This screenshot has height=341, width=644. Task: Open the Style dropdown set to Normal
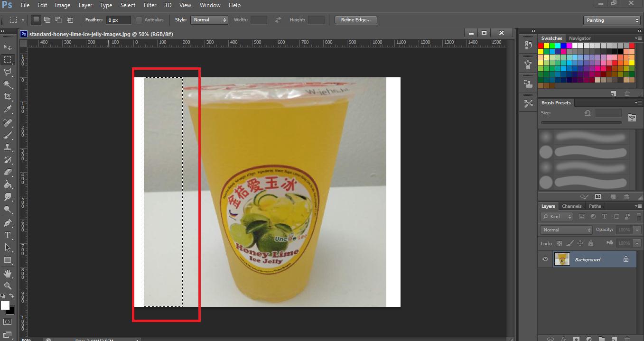(x=209, y=20)
